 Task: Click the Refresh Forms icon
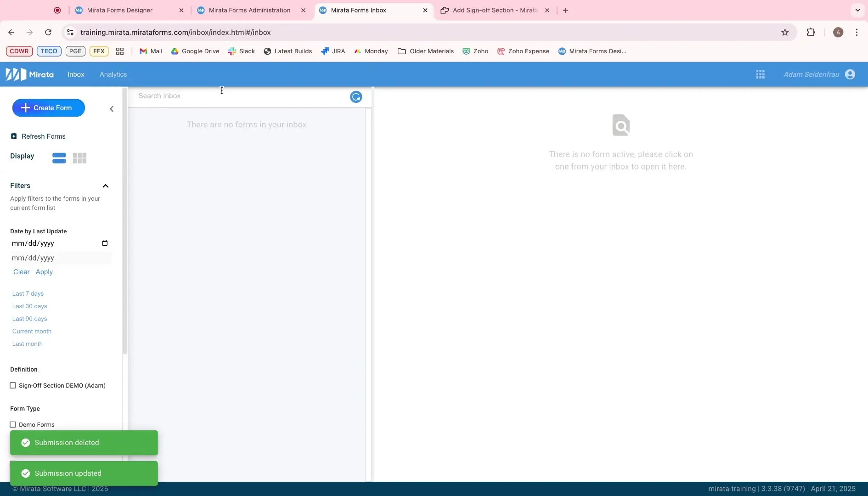(x=14, y=136)
